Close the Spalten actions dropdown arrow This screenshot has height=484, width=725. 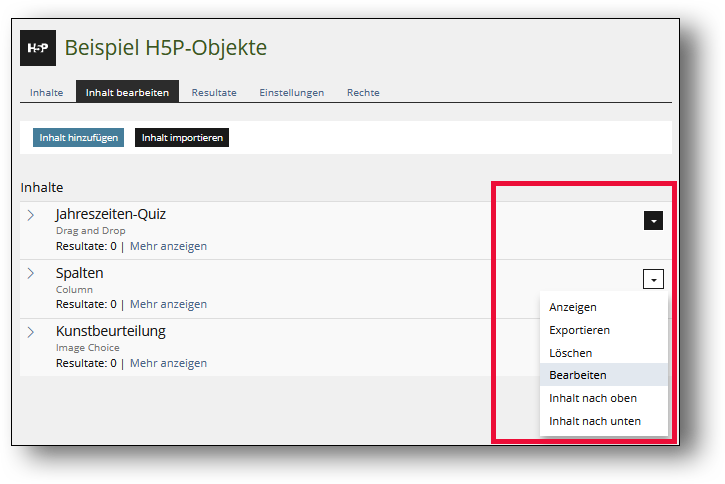point(653,280)
